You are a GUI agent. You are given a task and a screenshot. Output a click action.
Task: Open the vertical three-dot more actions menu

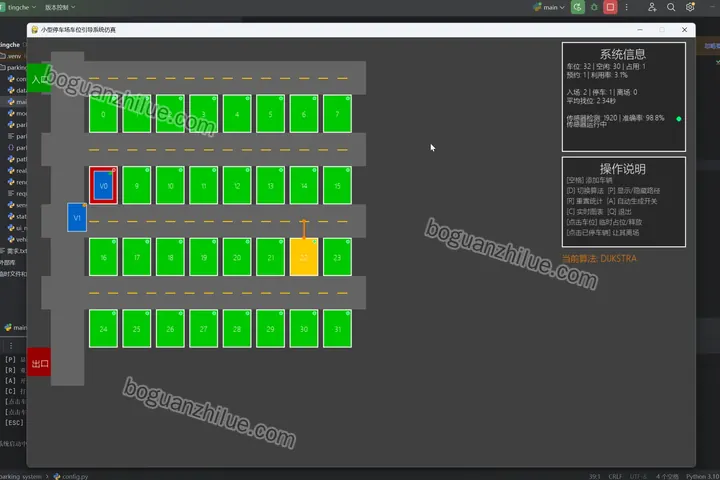tap(626, 7)
